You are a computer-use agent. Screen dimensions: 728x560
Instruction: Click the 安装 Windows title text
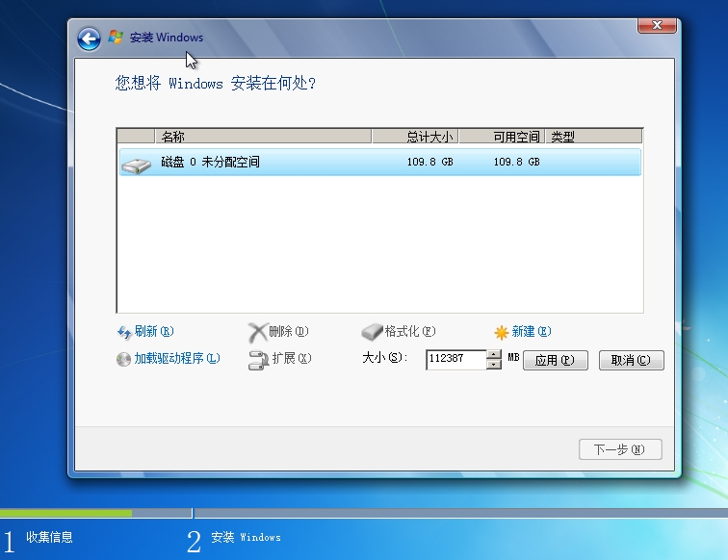[x=167, y=38]
